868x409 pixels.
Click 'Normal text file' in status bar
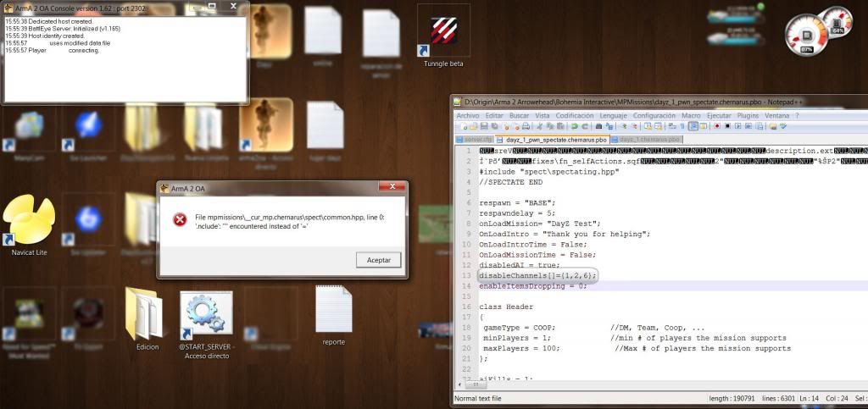[x=478, y=398]
